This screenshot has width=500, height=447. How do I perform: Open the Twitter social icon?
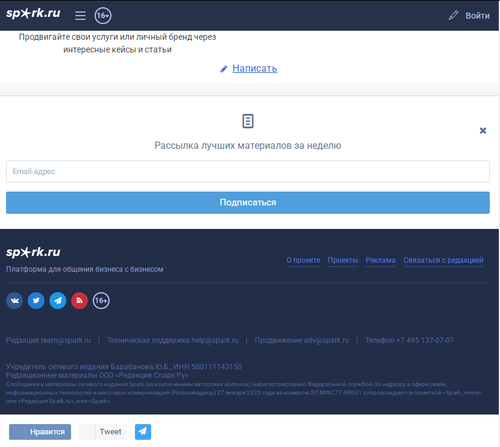point(36,301)
